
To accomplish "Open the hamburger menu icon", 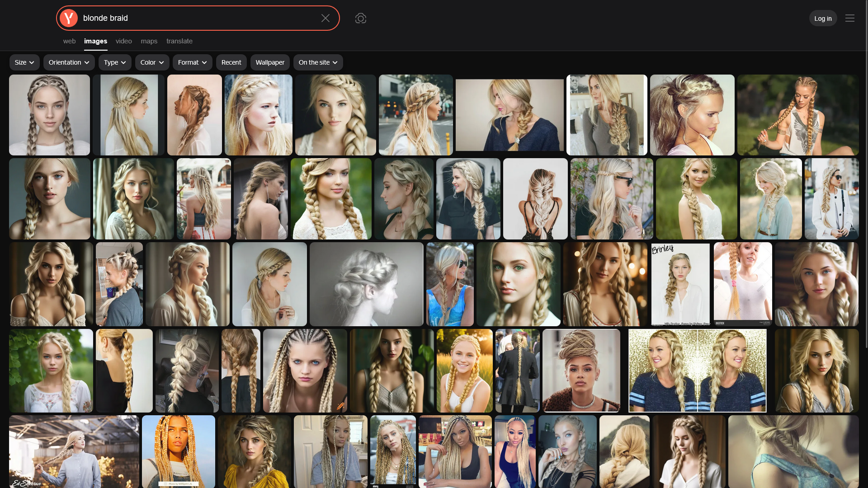I will coord(850,18).
